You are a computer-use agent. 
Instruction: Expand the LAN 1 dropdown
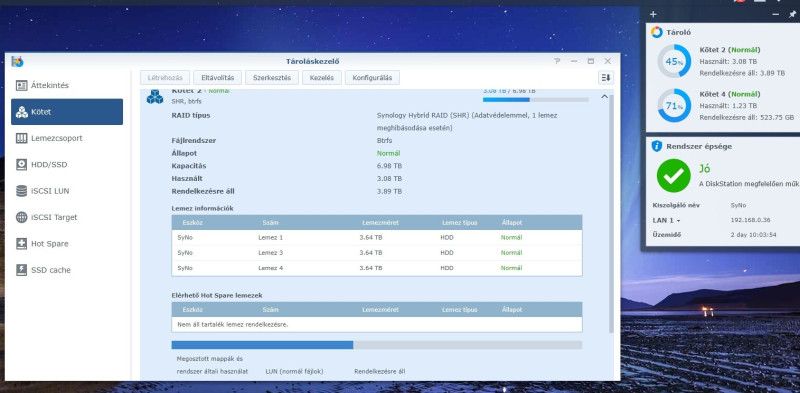666,220
